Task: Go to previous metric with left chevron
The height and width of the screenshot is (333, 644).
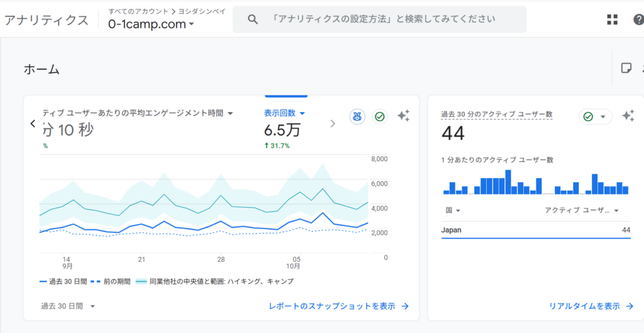Action: coord(33,123)
